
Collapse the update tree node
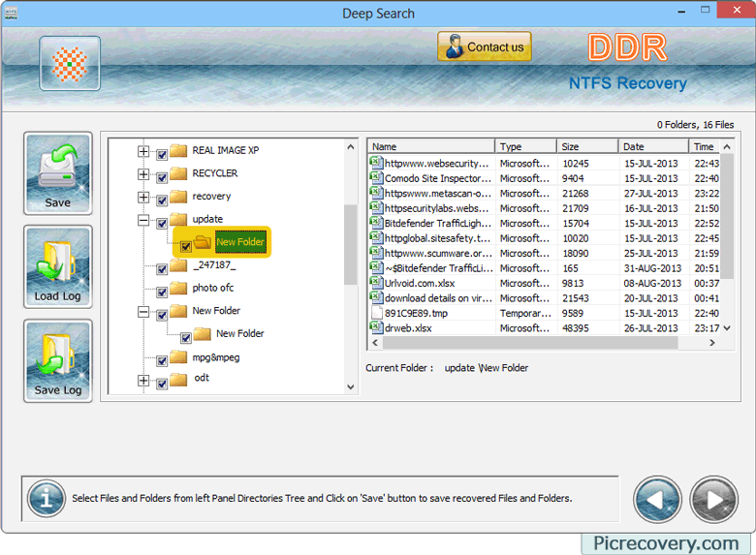[143, 220]
